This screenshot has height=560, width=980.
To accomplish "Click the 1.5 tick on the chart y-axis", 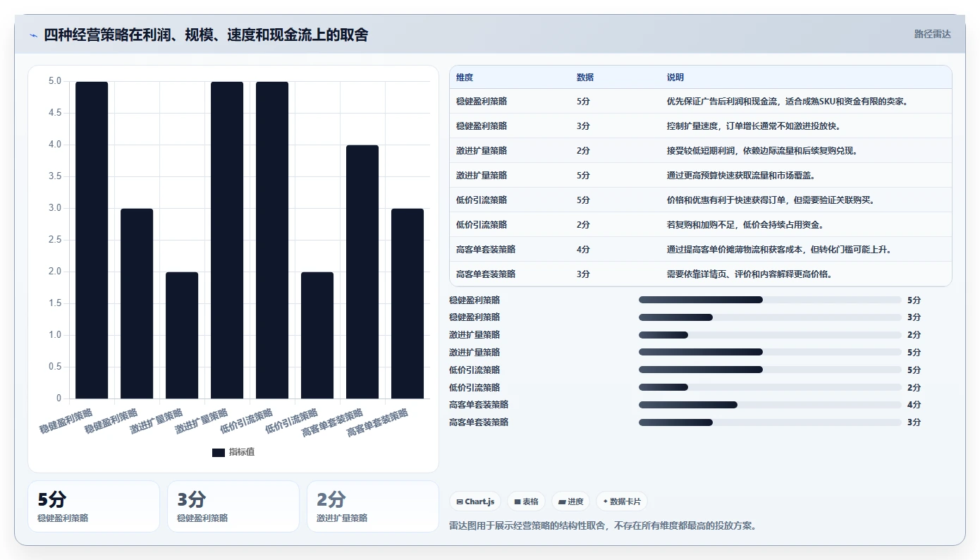I will [54, 303].
